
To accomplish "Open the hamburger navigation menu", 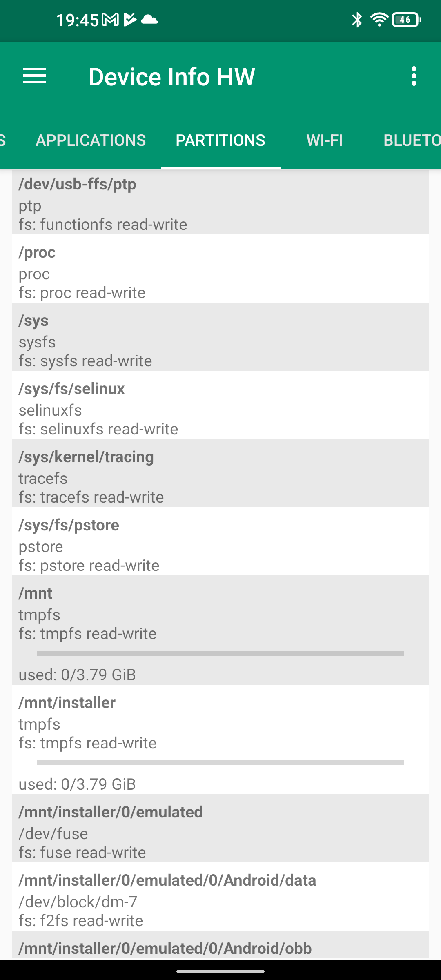I will click(34, 76).
